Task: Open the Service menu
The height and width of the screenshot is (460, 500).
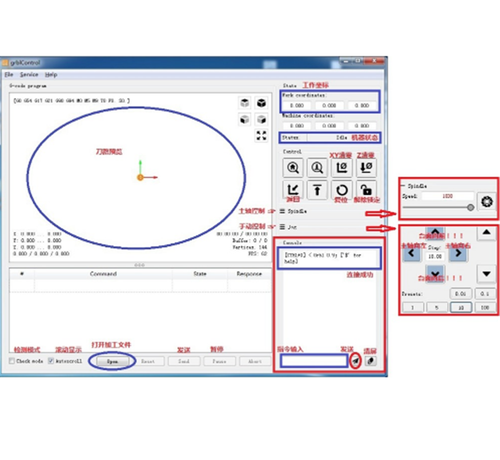Action: [x=29, y=75]
